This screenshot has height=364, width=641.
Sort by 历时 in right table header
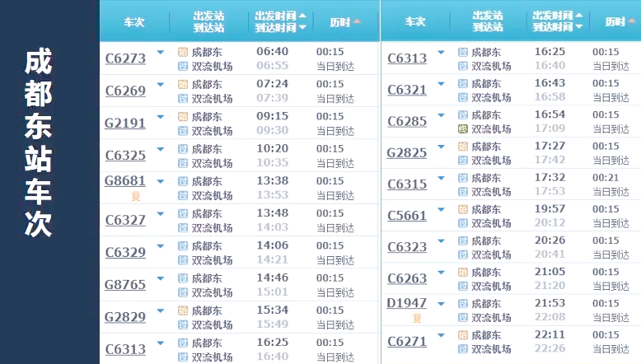coord(620,21)
